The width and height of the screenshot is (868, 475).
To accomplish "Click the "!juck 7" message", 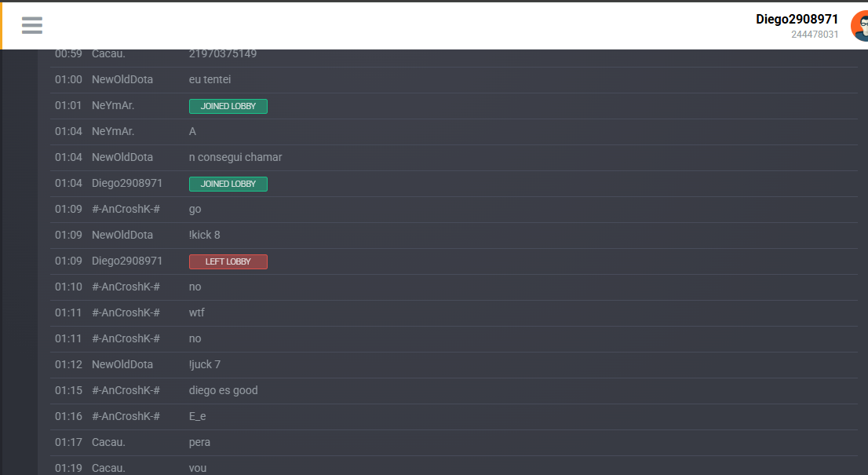I will [205, 364].
